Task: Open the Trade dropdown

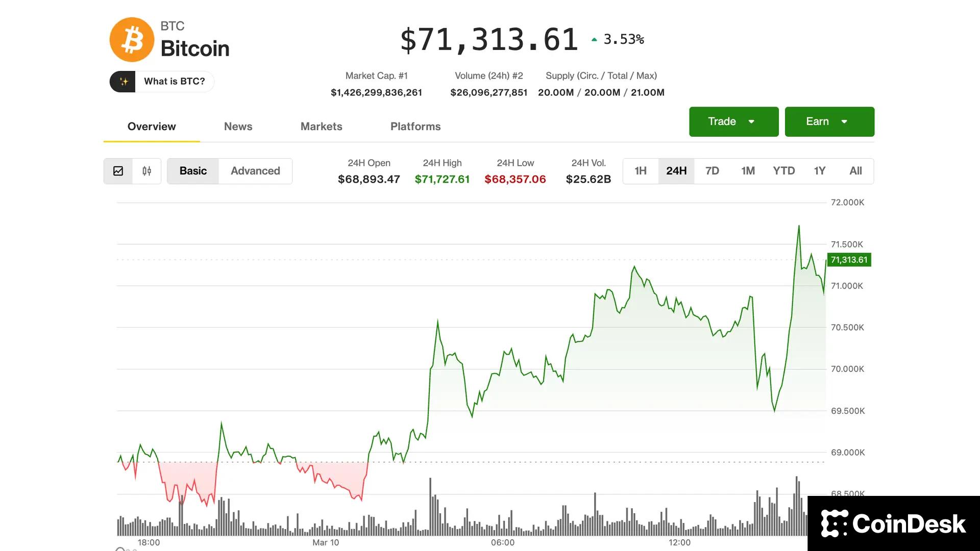Action: (x=733, y=121)
